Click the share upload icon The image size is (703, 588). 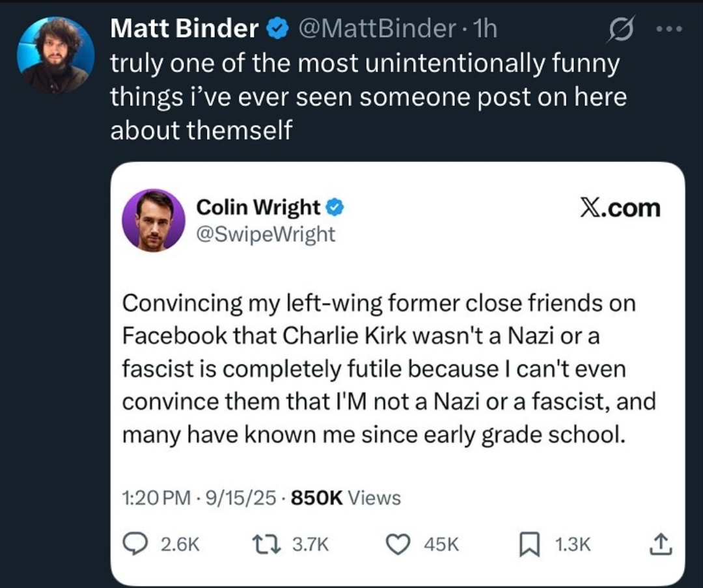coord(661,544)
